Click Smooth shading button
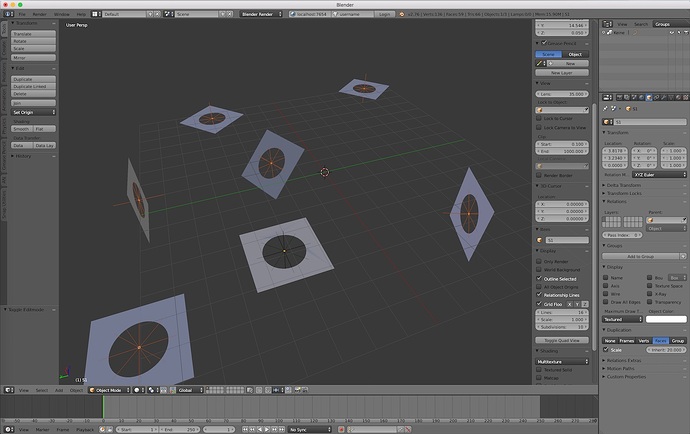Screen dimensions: 690x434 (22, 129)
